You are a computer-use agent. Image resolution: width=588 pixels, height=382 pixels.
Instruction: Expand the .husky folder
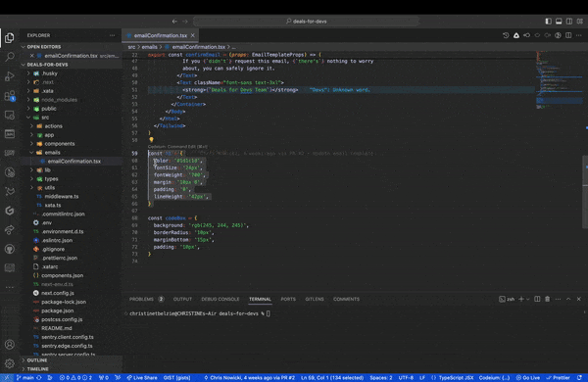coord(28,73)
